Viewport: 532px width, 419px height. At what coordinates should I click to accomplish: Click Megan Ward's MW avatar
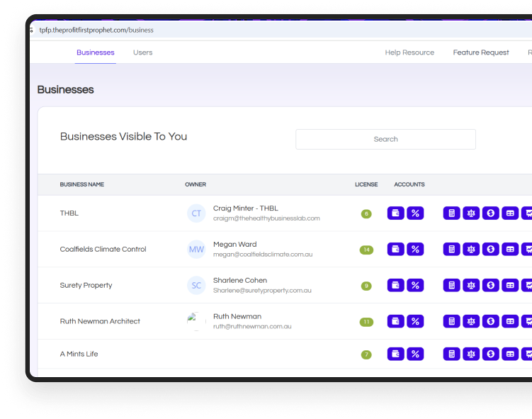pyautogui.click(x=196, y=249)
